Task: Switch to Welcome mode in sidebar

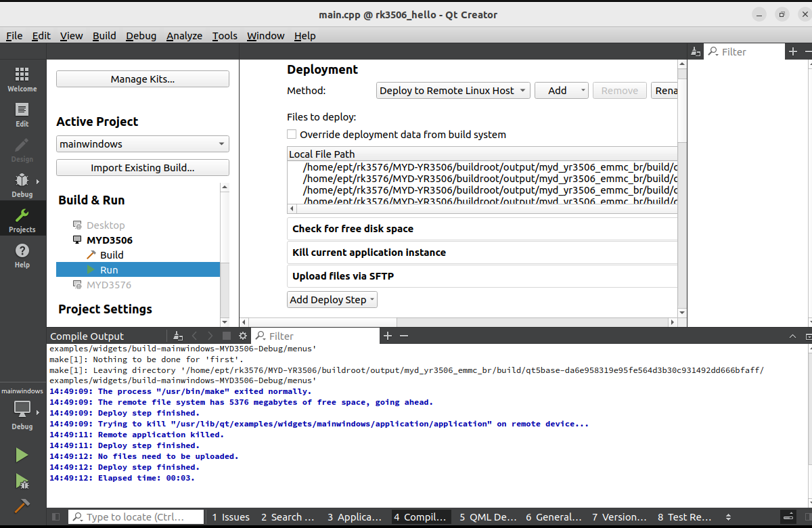Action: pyautogui.click(x=22, y=79)
